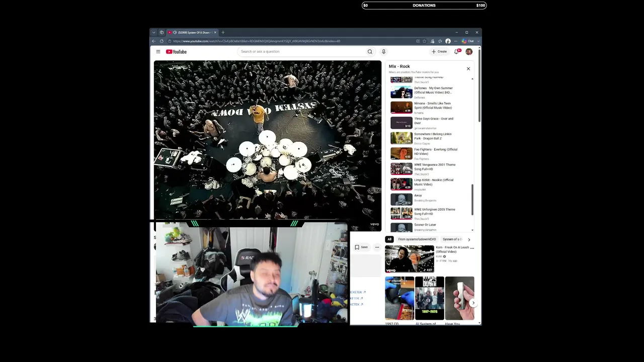Go back with the browser back arrow
644x362 pixels.
(x=154, y=41)
